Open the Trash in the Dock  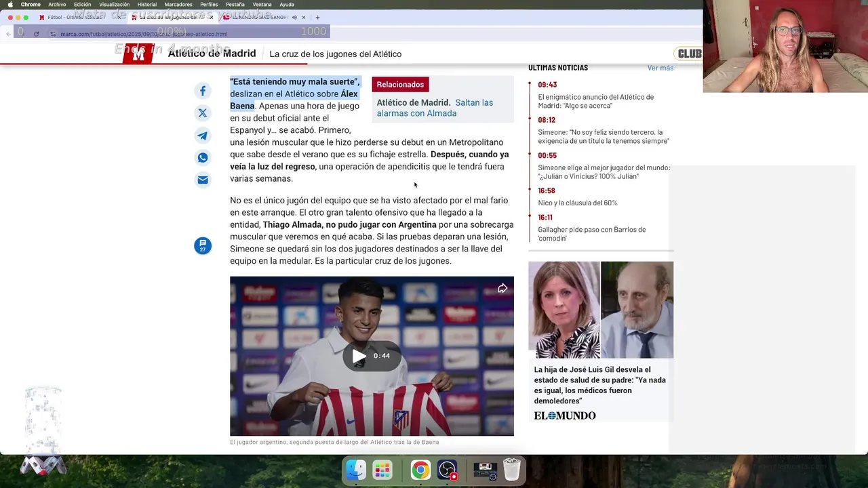pyautogui.click(x=511, y=470)
